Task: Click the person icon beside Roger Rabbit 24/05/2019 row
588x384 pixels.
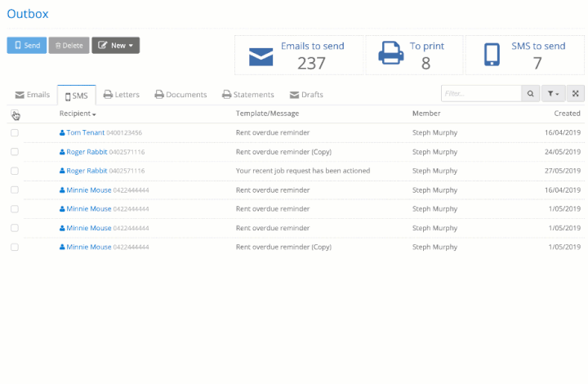Action: (62, 152)
